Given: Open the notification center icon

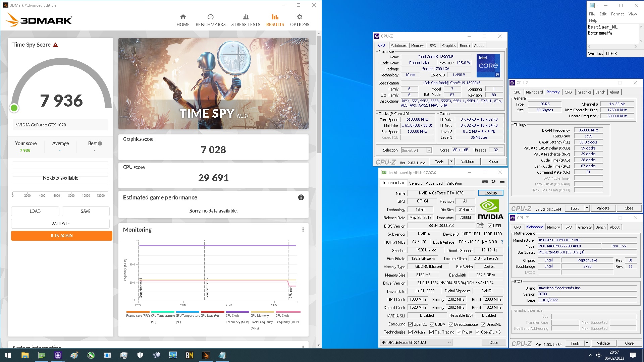Looking at the screenshot, I should click(633, 355).
